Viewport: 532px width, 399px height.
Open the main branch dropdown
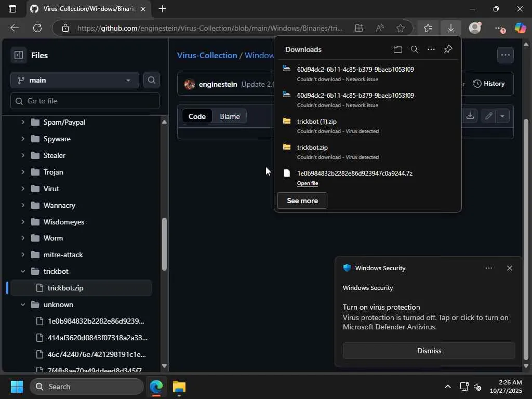[x=75, y=80]
